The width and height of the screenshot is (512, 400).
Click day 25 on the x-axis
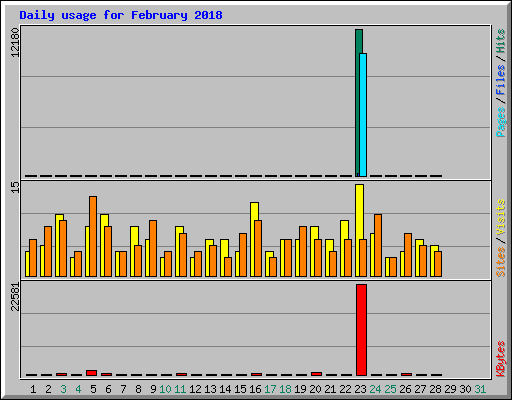click(390, 389)
